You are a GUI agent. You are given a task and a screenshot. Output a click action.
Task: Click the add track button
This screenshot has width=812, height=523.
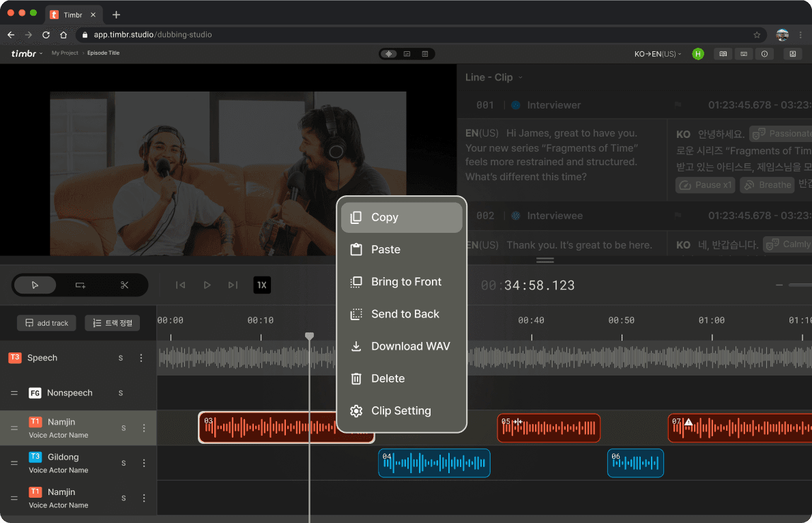[x=46, y=322]
